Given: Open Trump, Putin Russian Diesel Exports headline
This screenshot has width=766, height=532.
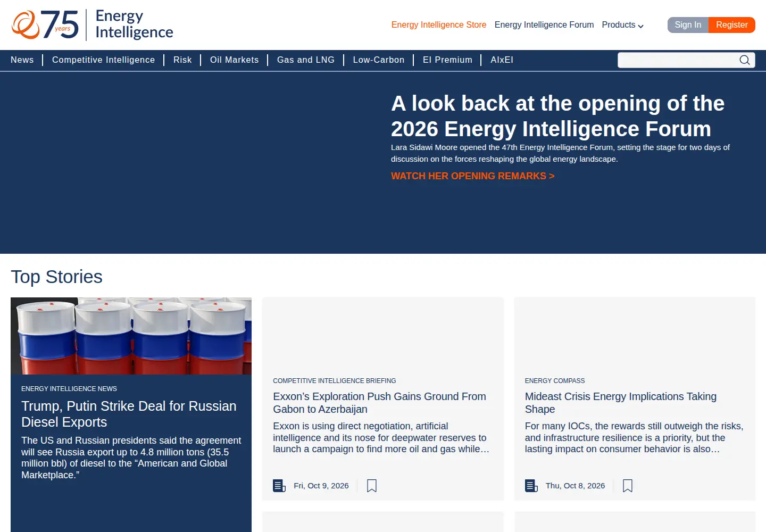Looking at the screenshot, I should click(x=129, y=414).
